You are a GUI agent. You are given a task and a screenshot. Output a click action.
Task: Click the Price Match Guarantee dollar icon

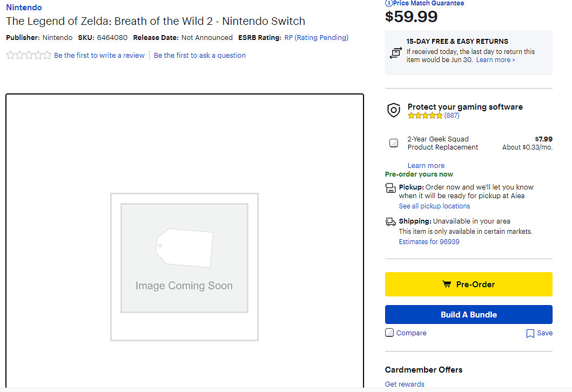point(388,3)
